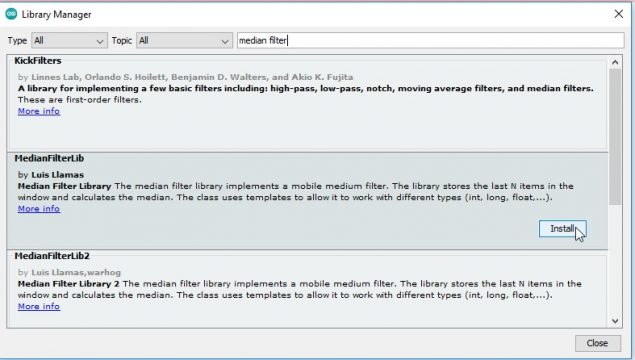Open More info link for KickFilters
This screenshot has width=635, height=360.
coord(39,111)
